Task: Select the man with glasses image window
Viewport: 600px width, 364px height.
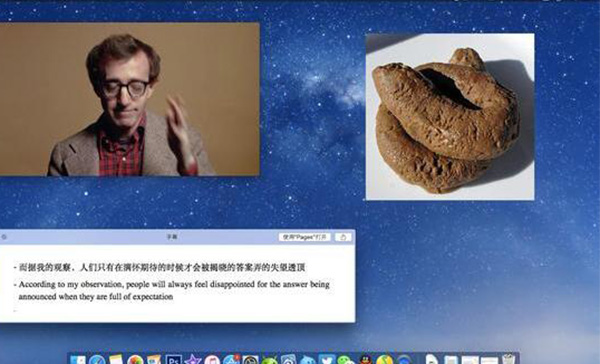Action: click(130, 99)
